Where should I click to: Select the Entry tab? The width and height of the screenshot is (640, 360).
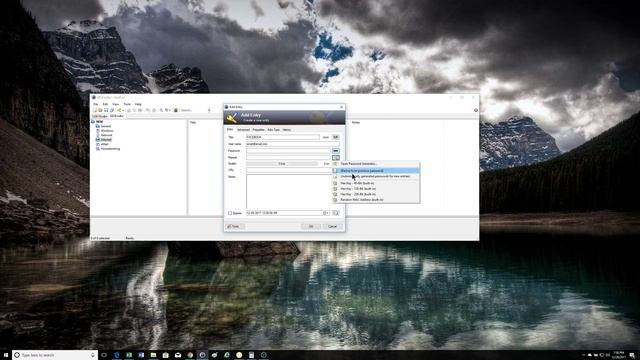click(x=230, y=129)
